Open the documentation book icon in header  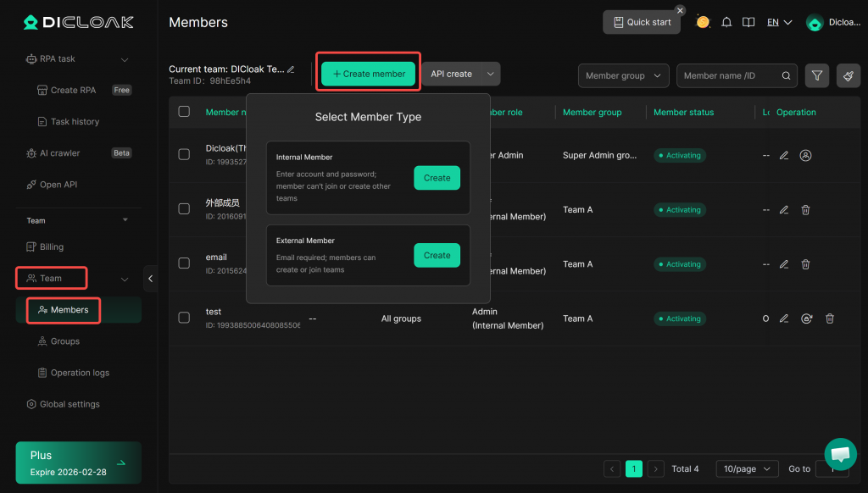point(748,22)
